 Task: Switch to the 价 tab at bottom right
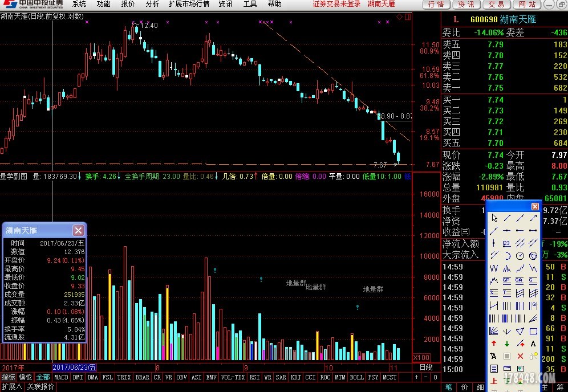(x=465, y=387)
